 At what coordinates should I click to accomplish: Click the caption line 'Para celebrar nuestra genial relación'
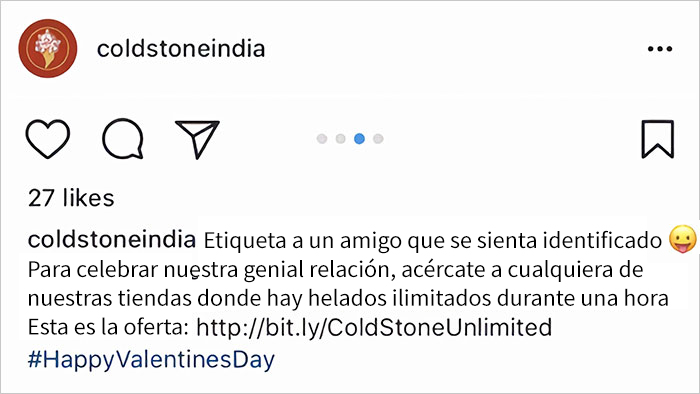click(x=211, y=270)
